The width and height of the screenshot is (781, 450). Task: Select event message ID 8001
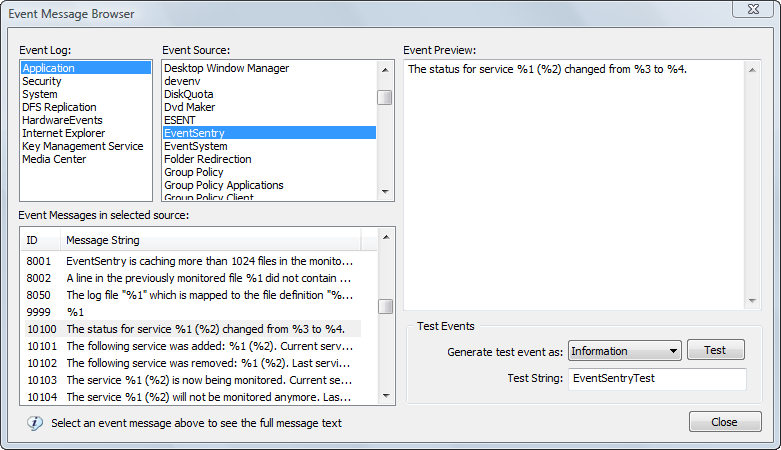point(193,261)
